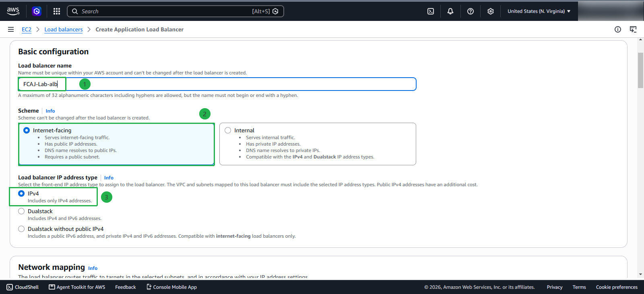Viewport: 644px width, 294px height.
Task: Click the vertical page scrollbar thumb
Action: 640,70
